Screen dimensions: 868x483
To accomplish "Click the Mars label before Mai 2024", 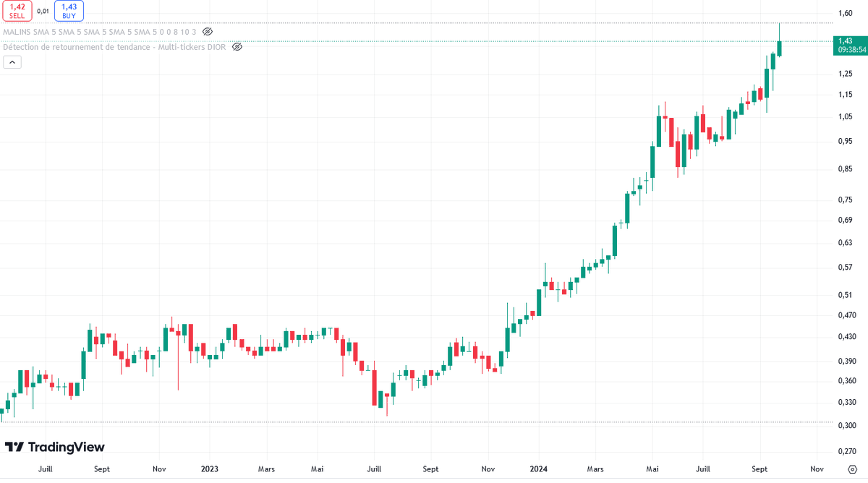I will pos(595,469).
